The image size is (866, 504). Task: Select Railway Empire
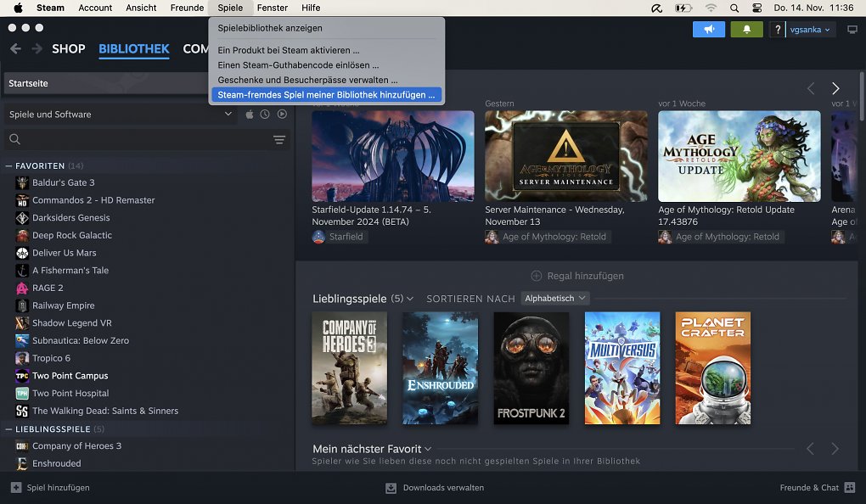[x=63, y=305]
